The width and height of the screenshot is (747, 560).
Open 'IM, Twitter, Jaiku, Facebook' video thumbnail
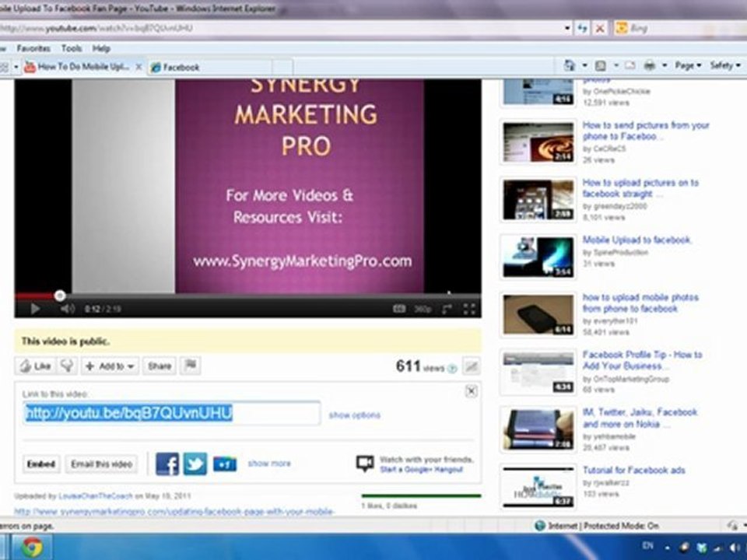click(x=538, y=429)
